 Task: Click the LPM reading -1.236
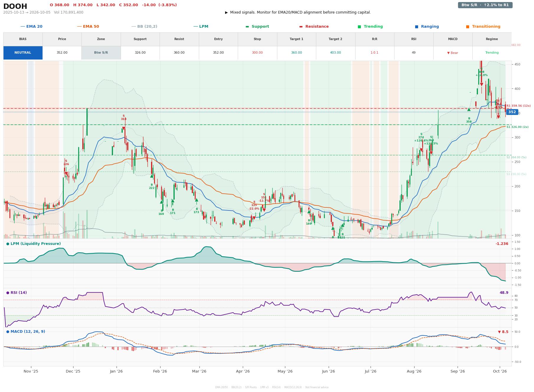coord(502,244)
